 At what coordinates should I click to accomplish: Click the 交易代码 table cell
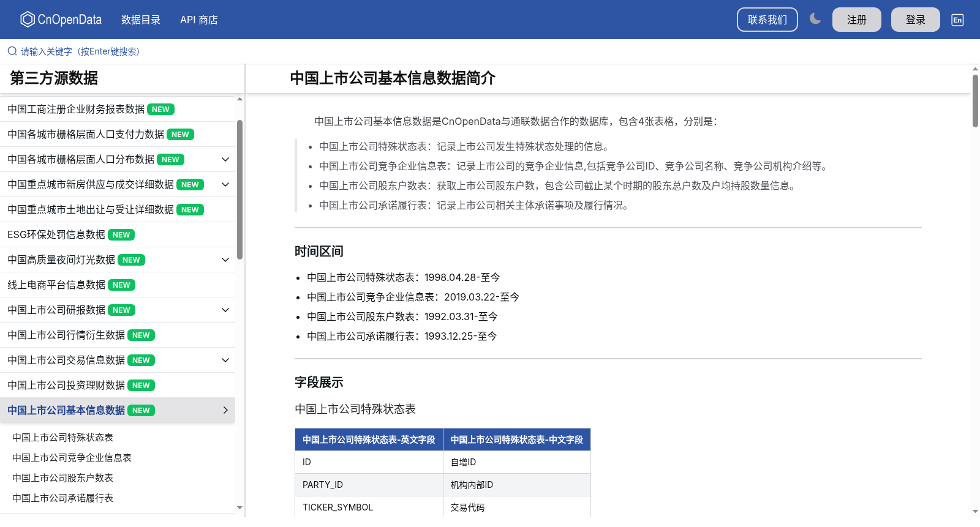[x=517, y=507]
